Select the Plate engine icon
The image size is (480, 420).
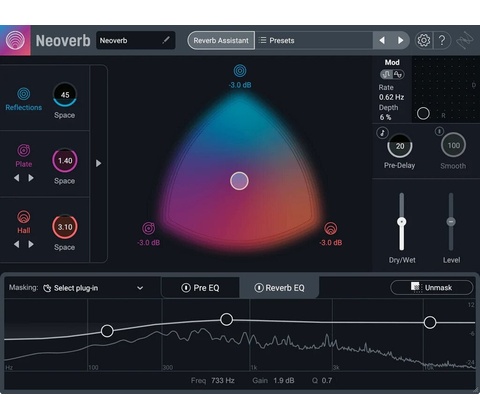pos(24,150)
